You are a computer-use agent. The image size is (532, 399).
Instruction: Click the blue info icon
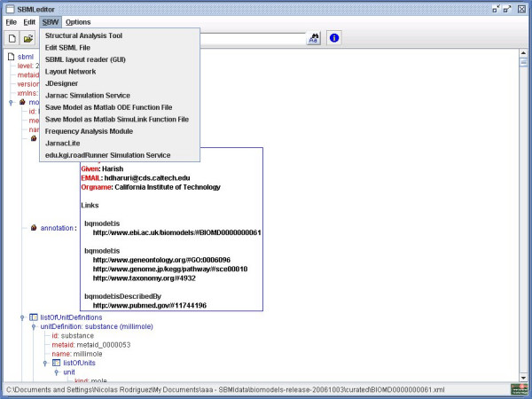coord(334,38)
